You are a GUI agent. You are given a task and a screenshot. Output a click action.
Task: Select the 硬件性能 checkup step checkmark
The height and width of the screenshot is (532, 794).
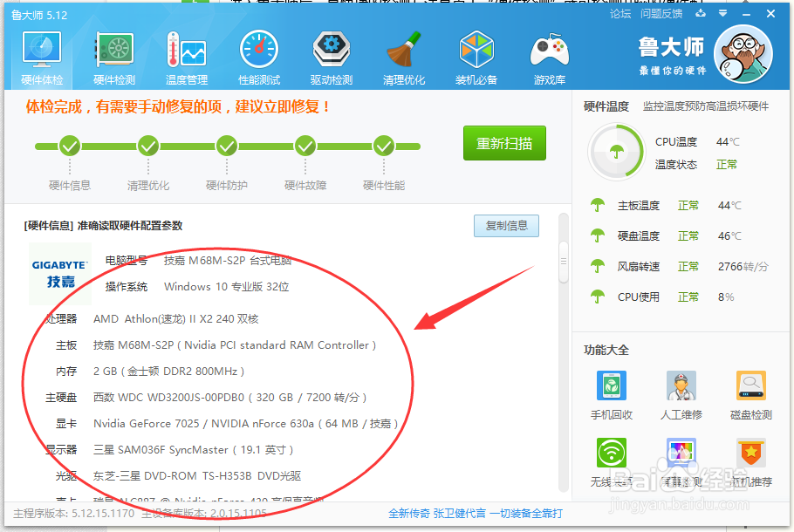point(384,147)
